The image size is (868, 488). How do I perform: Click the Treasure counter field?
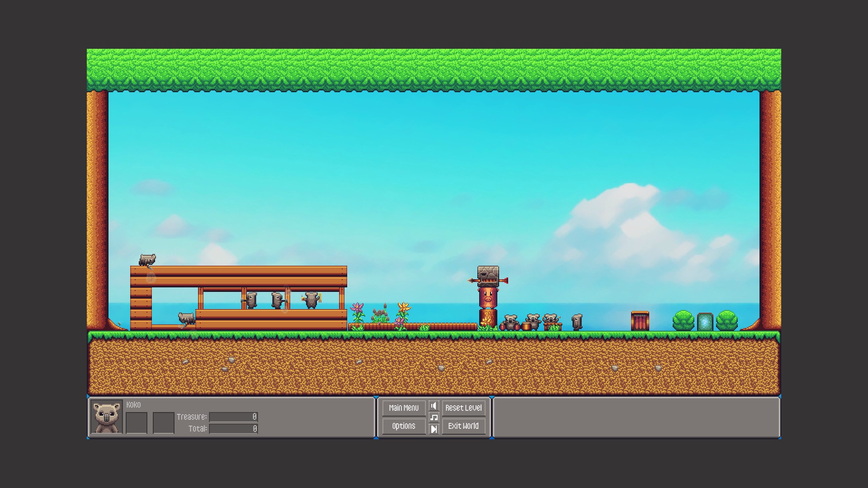[233, 417]
